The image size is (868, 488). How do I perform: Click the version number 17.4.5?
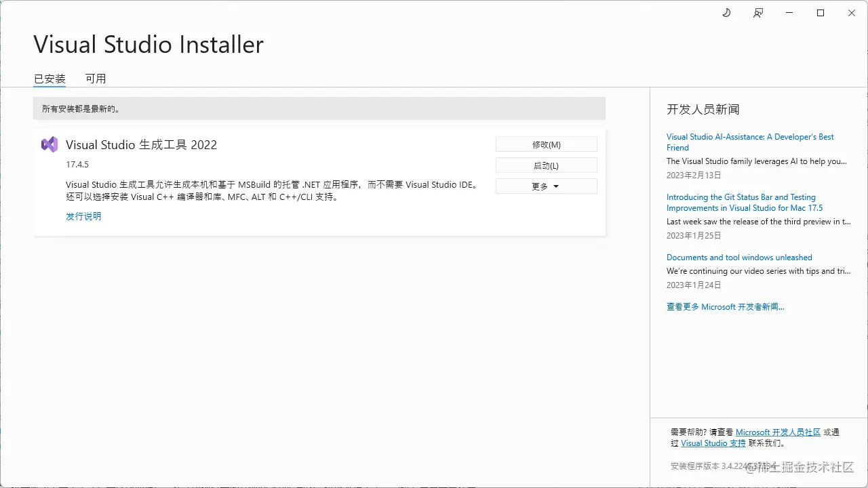pos(77,165)
